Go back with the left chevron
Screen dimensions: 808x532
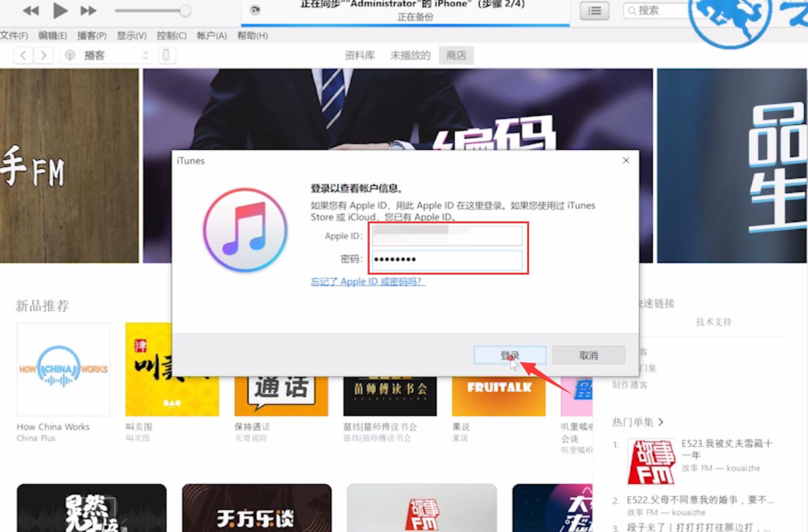[23, 55]
